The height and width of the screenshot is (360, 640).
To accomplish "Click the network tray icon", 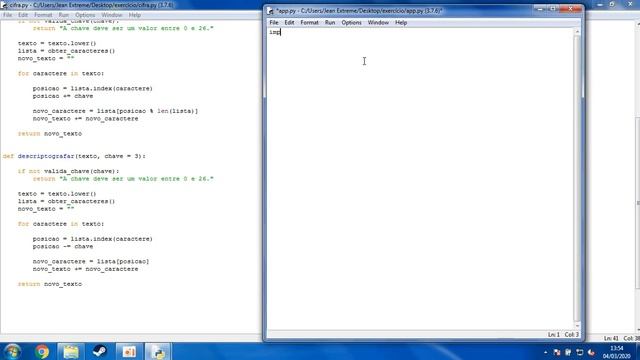I will pyautogui.click(x=580, y=352).
